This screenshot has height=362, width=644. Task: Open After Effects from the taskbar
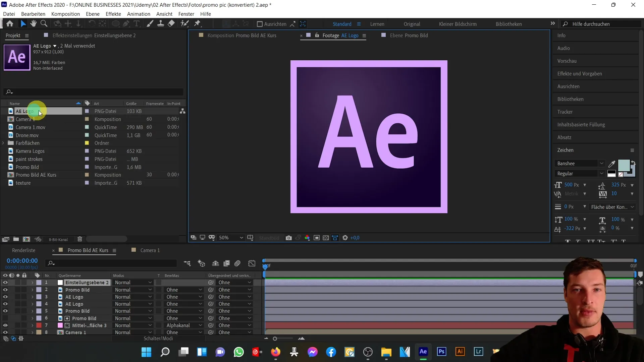(423, 352)
